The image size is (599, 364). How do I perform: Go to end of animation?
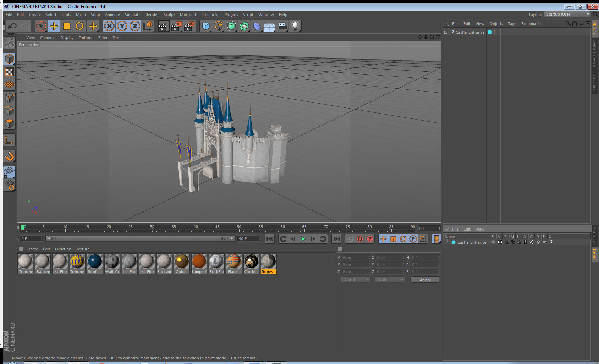click(336, 239)
